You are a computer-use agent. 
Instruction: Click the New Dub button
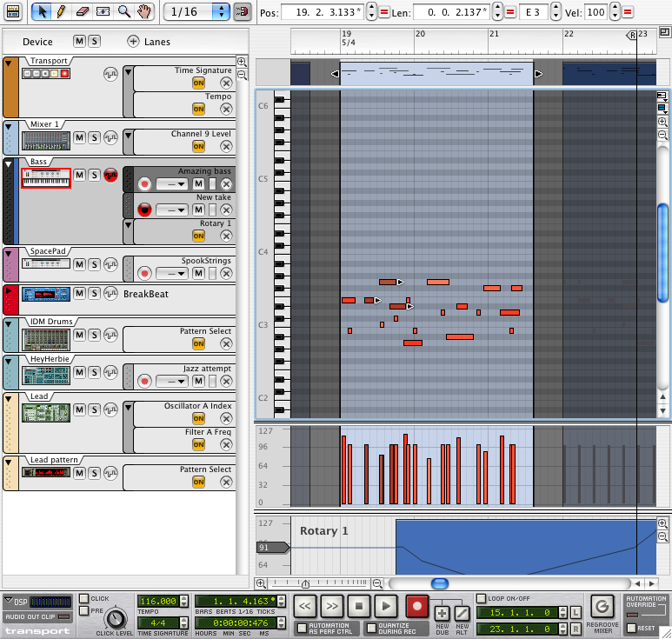click(x=442, y=614)
